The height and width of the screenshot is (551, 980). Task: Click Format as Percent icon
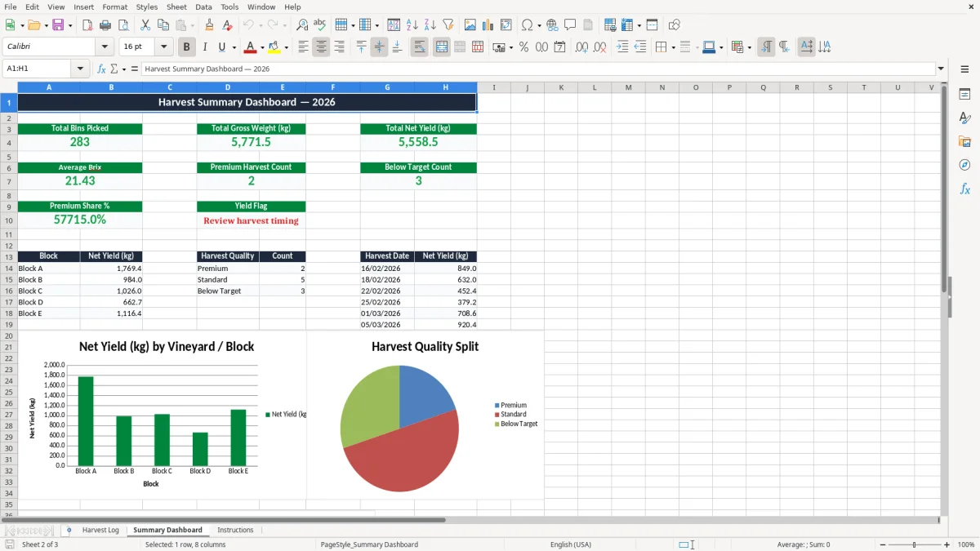[523, 47]
